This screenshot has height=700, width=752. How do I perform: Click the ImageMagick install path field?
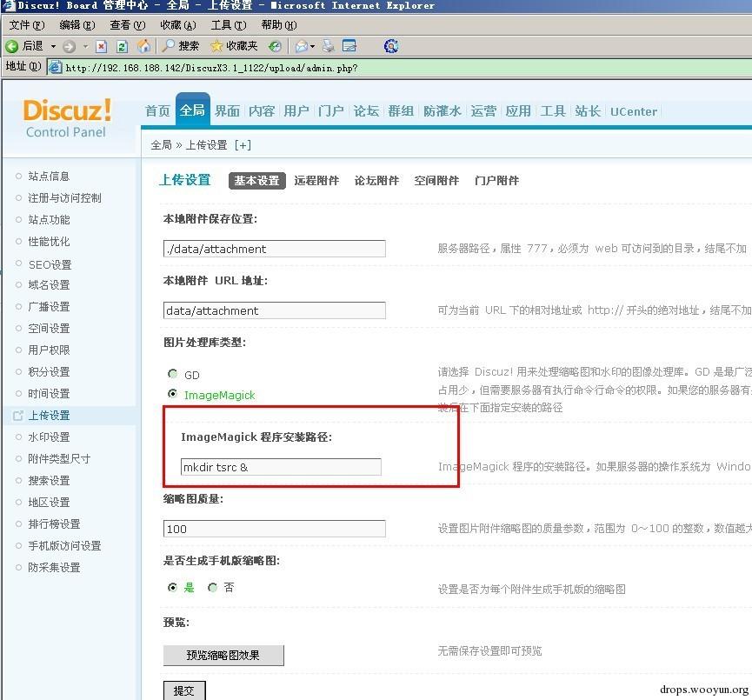281,467
